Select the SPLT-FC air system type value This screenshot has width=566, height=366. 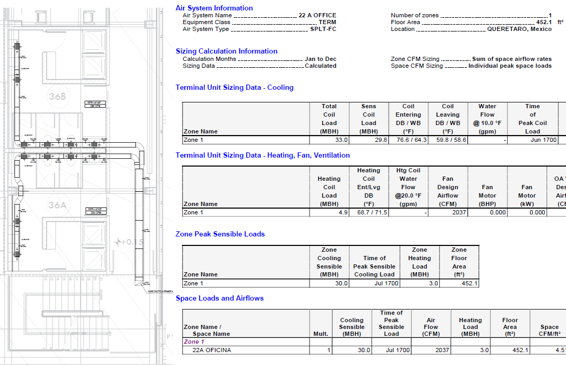coord(323,29)
